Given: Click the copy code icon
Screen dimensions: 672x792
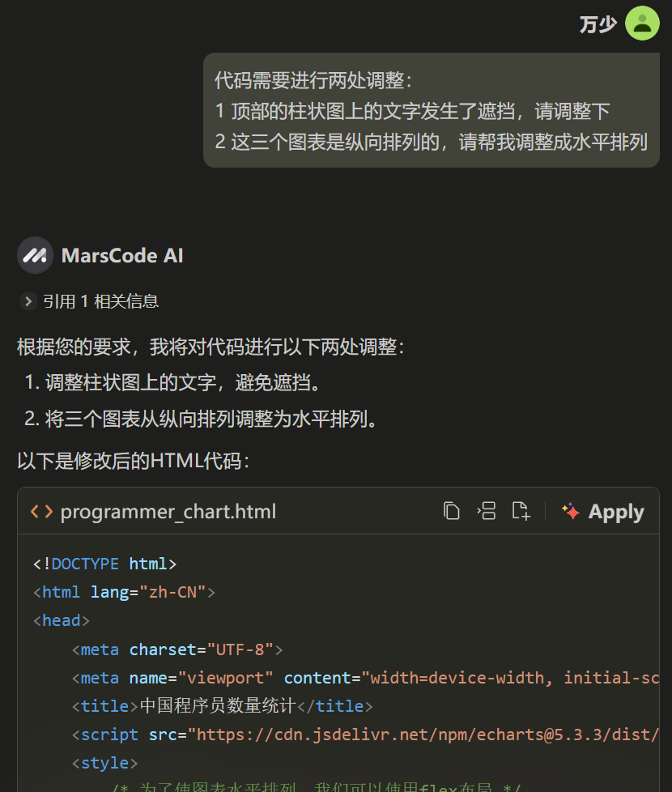Looking at the screenshot, I should [453, 510].
